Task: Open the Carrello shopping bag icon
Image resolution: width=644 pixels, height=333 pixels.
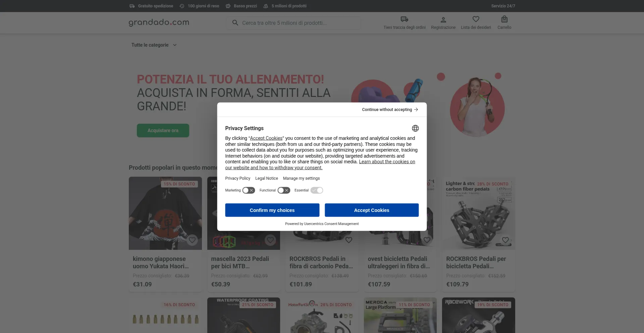Action: click(504, 19)
